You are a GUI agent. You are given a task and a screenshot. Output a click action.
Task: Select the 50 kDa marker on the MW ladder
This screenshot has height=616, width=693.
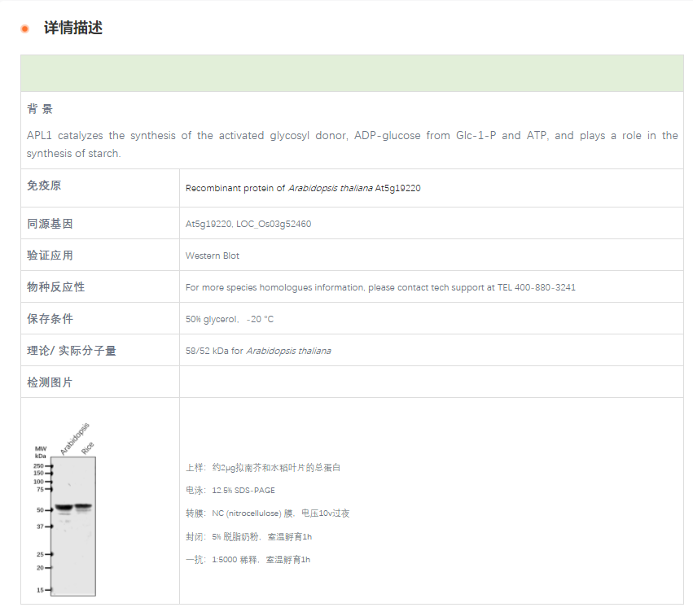point(38,509)
